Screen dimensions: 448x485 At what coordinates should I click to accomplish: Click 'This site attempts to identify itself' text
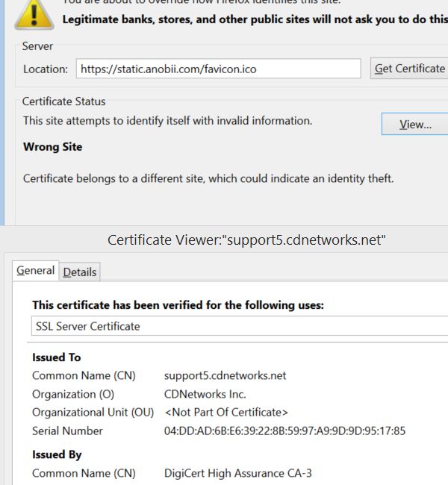coord(167,121)
